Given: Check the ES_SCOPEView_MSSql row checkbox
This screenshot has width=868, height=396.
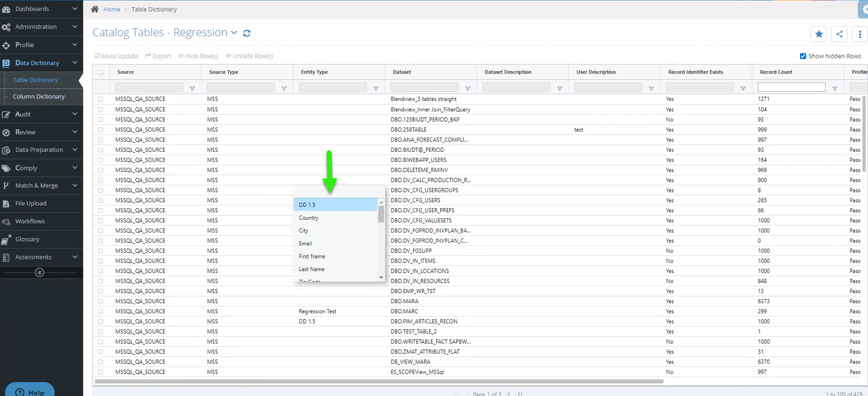Looking at the screenshot, I should click(x=101, y=372).
